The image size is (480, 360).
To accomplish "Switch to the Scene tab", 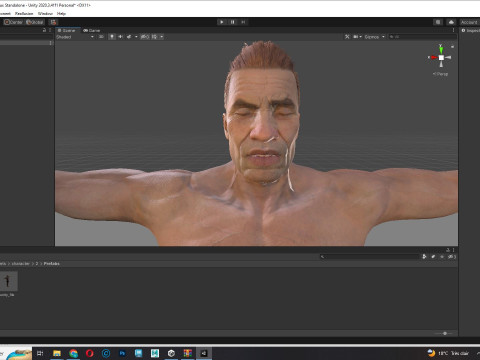I will pyautogui.click(x=67, y=30).
